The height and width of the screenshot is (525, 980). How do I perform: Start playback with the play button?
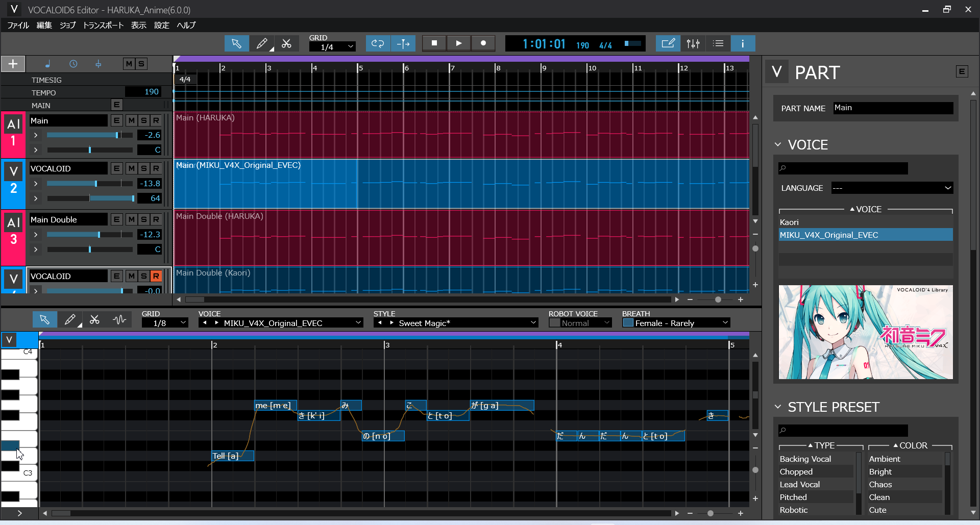(459, 43)
